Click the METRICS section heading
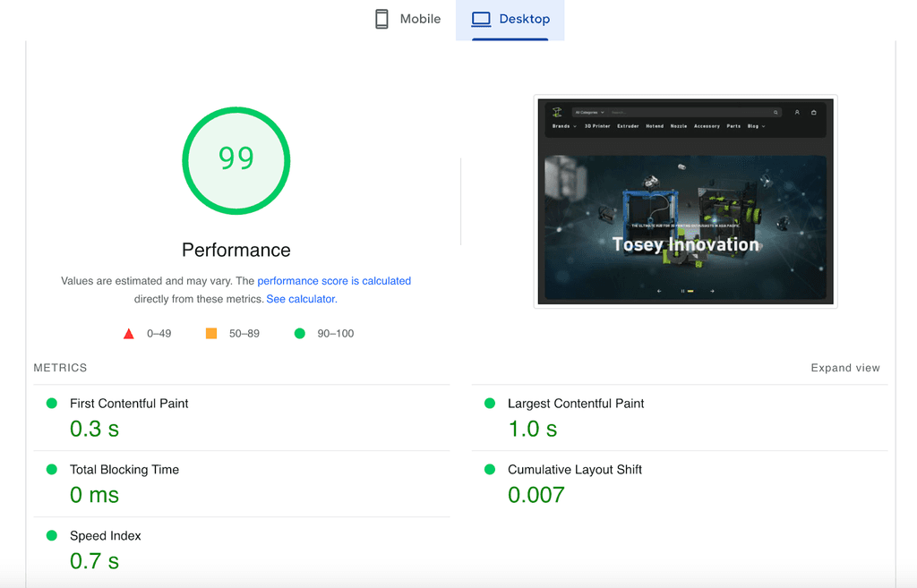This screenshot has width=917, height=588. point(60,368)
